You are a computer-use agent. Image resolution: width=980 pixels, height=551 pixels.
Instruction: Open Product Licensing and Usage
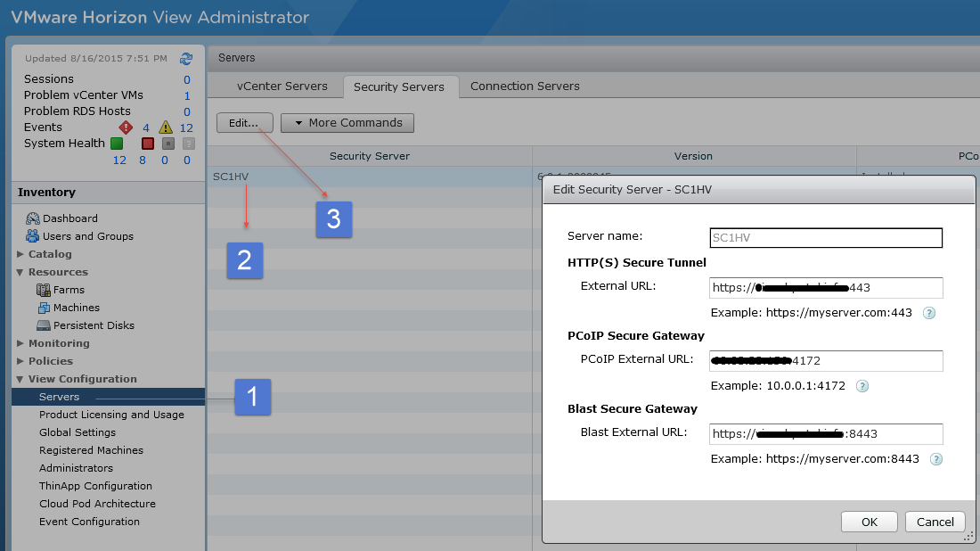point(112,415)
